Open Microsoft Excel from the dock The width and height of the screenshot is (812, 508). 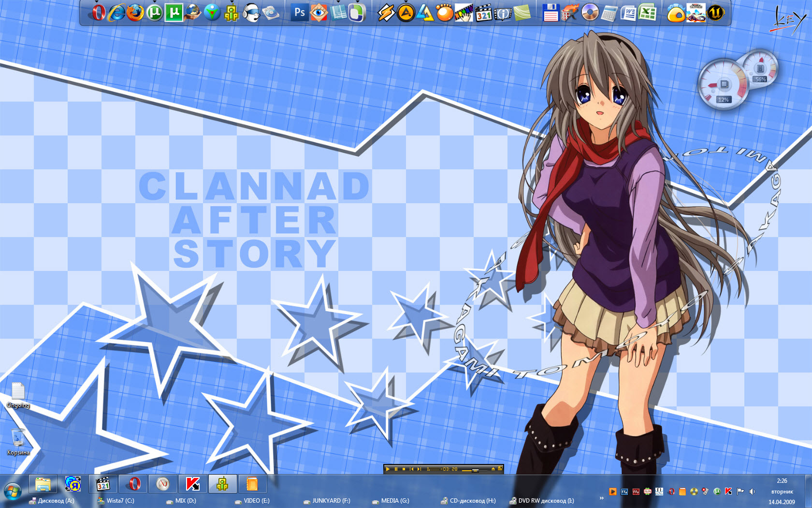[648, 13]
